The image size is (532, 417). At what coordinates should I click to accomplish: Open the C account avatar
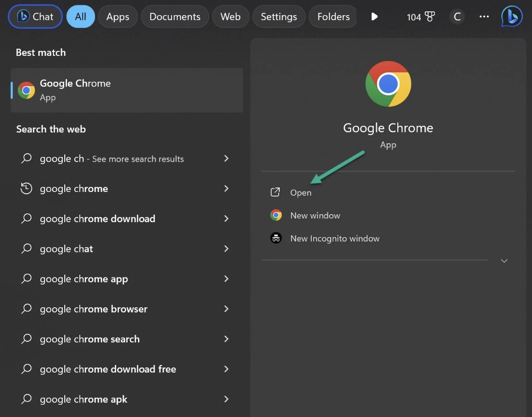[457, 16]
